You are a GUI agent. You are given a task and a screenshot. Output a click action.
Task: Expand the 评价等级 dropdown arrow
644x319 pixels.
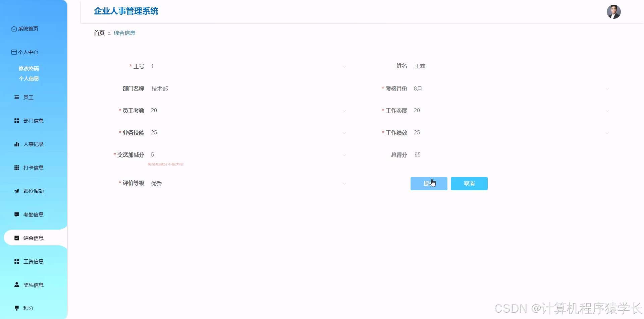click(344, 184)
